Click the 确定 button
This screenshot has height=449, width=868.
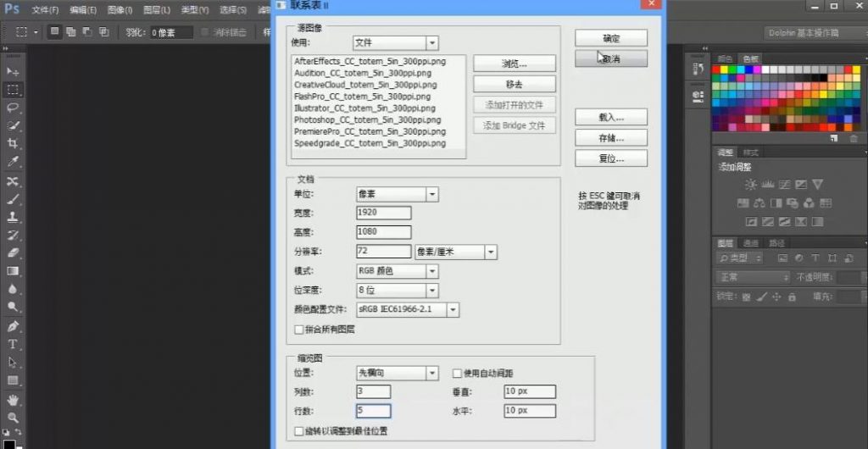[x=611, y=38]
